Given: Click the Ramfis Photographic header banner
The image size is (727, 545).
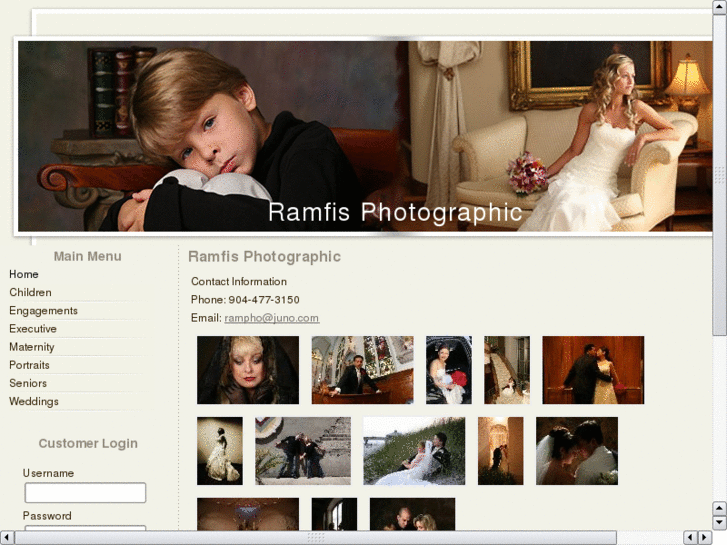Looking at the screenshot, I should pos(365,136).
